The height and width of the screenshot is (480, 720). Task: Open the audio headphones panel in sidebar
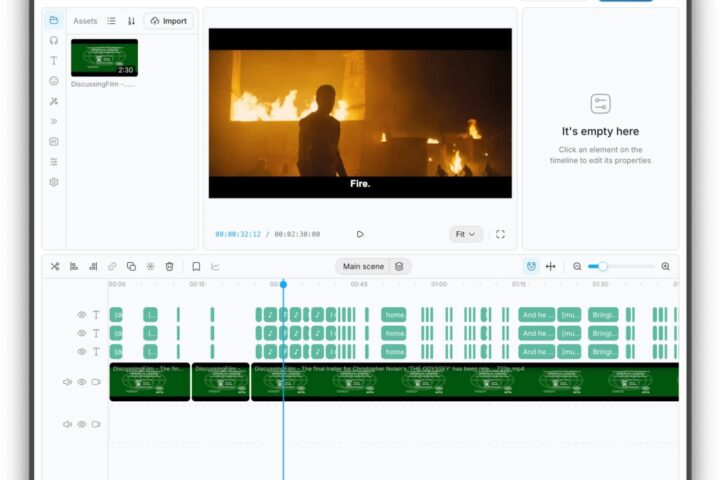tap(54, 40)
